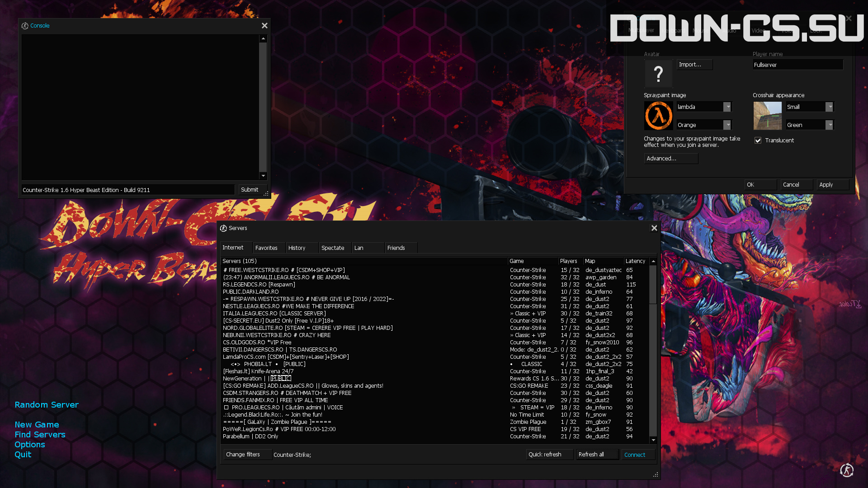Open Find Servers from the main menu
The width and height of the screenshot is (868, 488).
[40, 435]
